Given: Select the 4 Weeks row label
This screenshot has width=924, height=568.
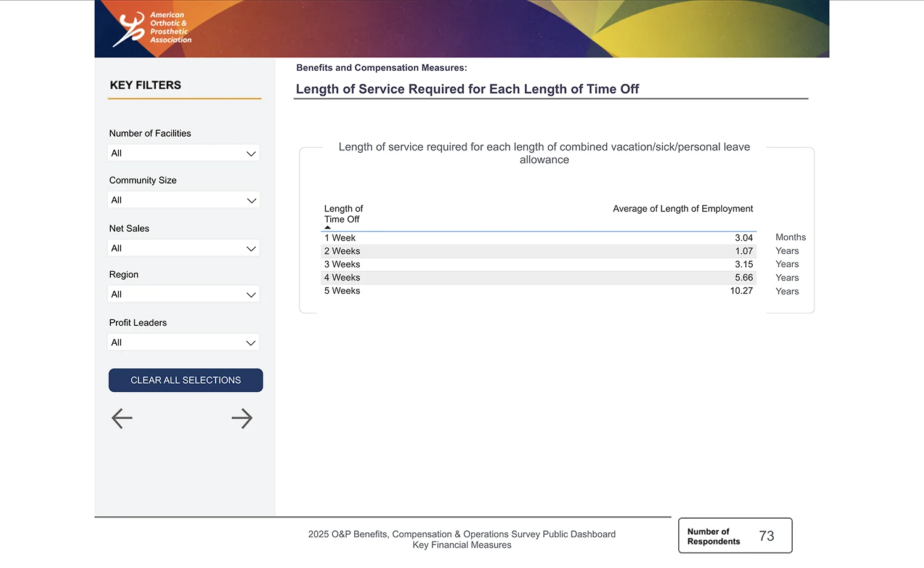Looking at the screenshot, I should pos(342,278).
